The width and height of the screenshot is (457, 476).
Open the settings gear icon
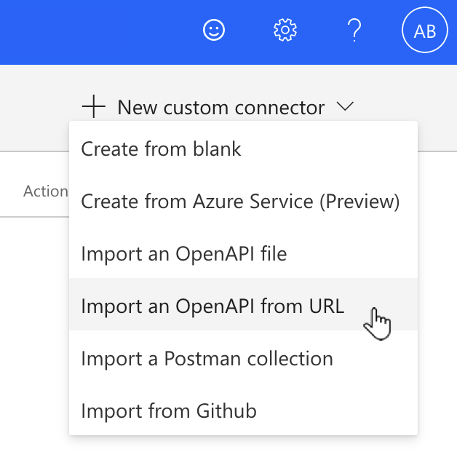285,31
